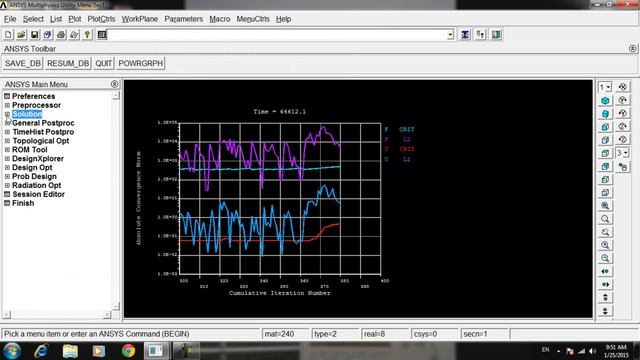Open Google Chrome from the taskbar
Screen dimensions: 640x360
click(x=128, y=351)
